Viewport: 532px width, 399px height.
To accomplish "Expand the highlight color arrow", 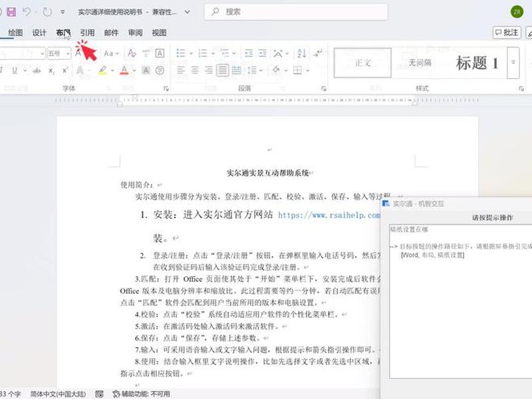I will click(112, 70).
